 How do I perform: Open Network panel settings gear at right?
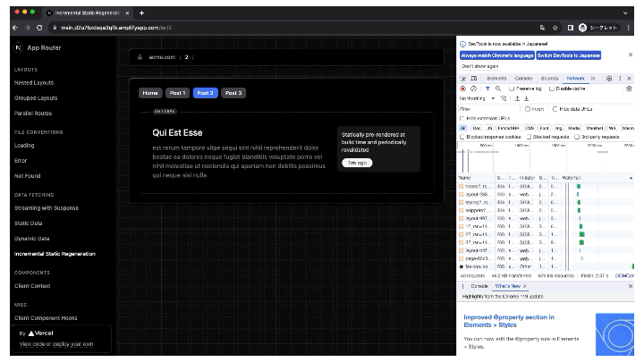(629, 88)
